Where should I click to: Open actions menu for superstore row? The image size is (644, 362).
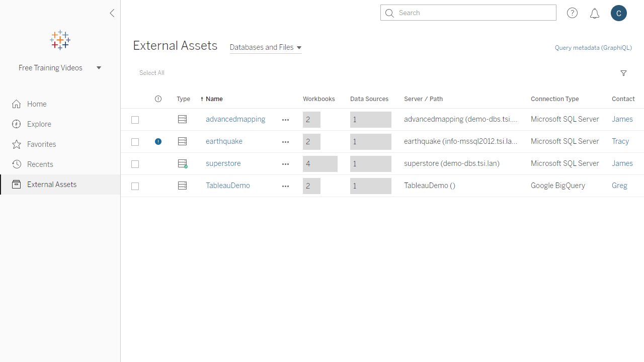point(285,164)
